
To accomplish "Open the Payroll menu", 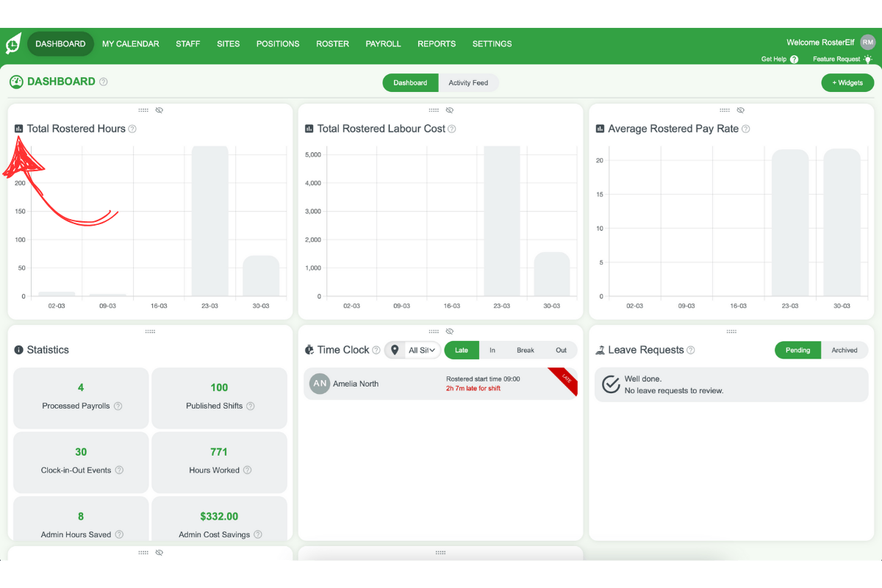I will (383, 44).
